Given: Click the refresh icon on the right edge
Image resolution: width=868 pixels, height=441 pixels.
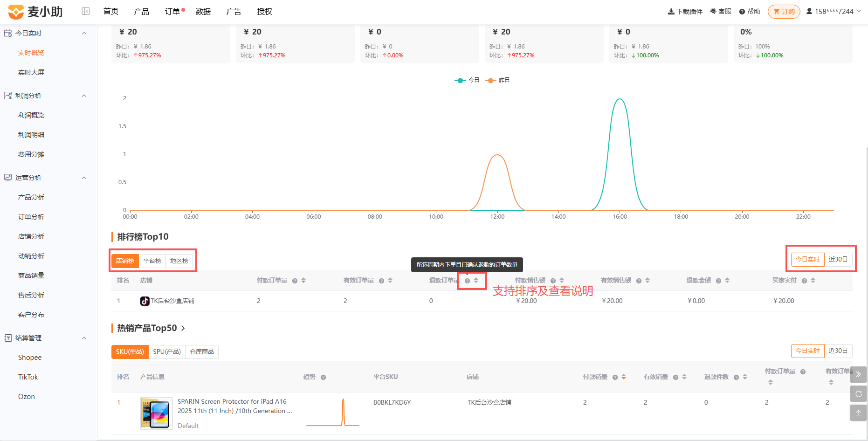Looking at the screenshot, I should 858,394.
